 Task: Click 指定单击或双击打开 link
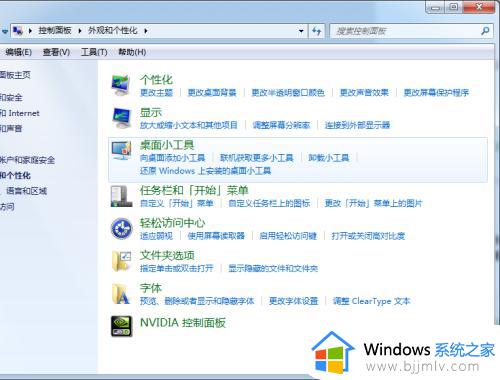177,268
